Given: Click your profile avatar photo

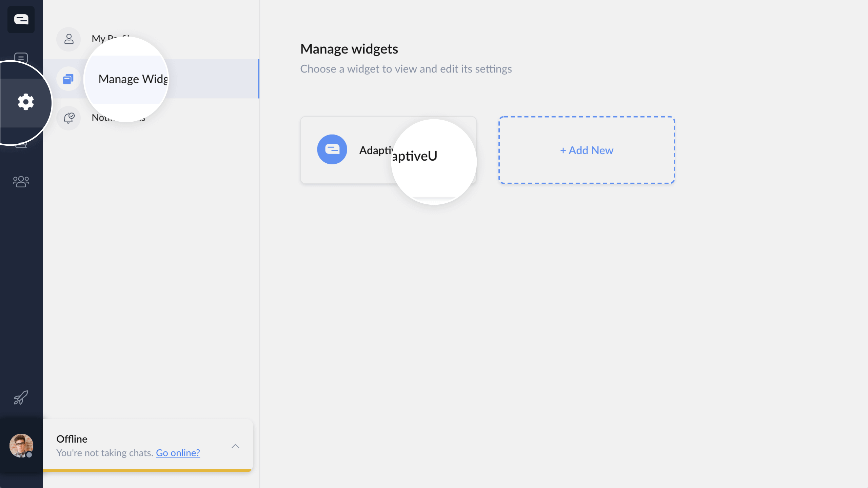Looking at the screenshot, I should [x=21, y=446].
